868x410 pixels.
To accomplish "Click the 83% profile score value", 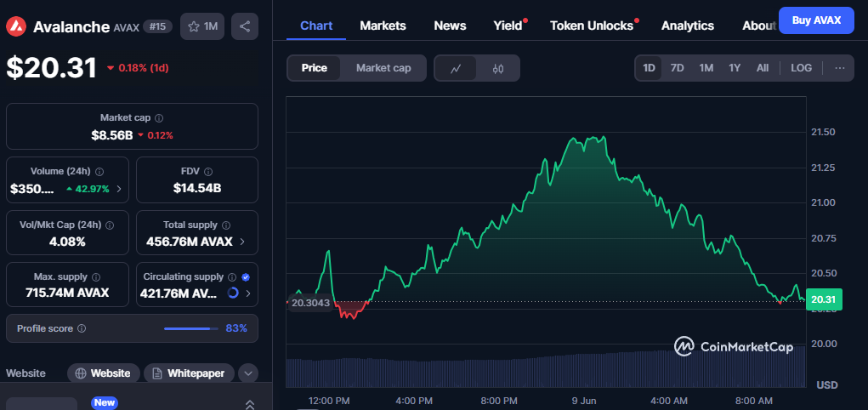I will point(236,328).
